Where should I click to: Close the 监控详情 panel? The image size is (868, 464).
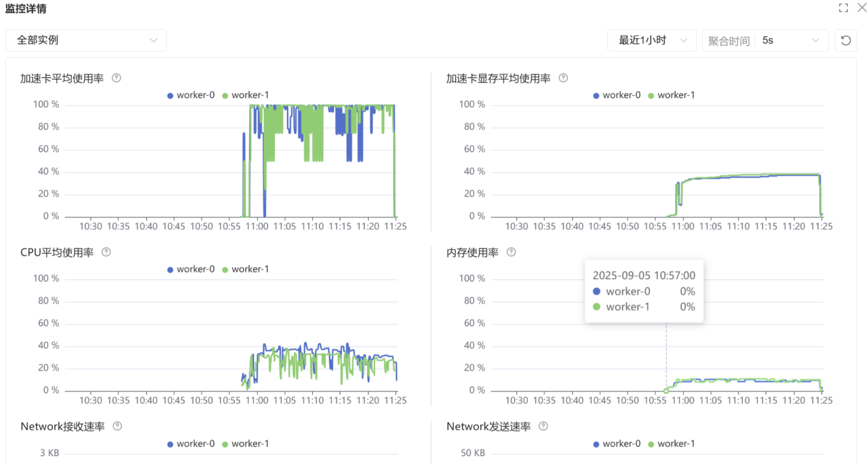pyautogui.click(x=861, y=8)
